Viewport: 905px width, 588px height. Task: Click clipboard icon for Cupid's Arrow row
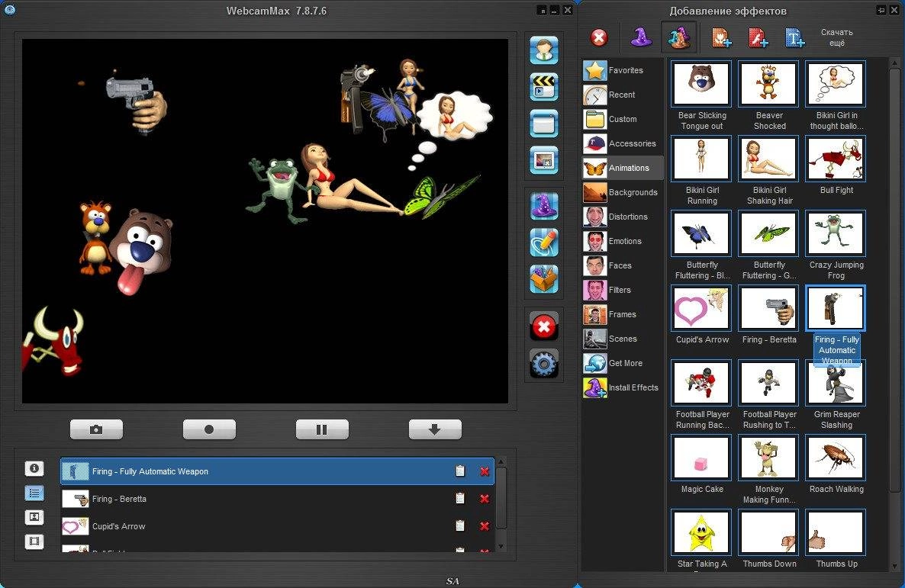click(460, 525)
